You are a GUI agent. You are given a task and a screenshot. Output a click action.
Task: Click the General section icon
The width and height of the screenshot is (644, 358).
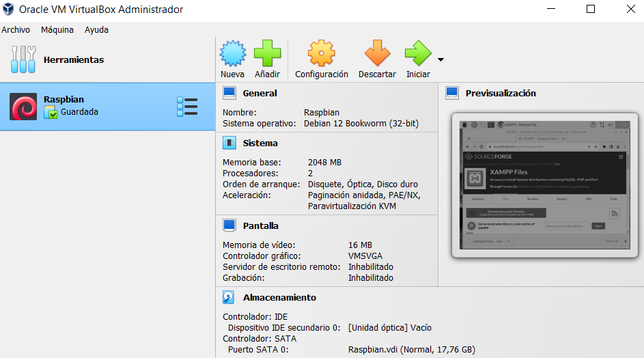tap(229, 93)
